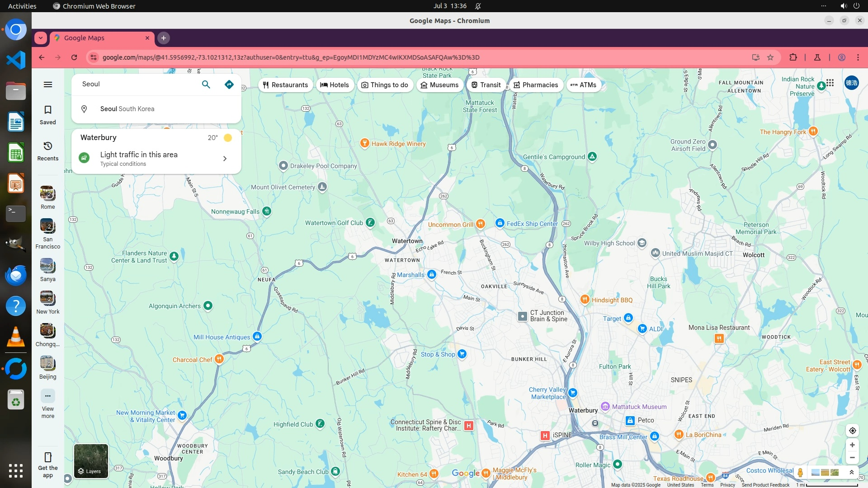
Task: Select Seoul South Korea suggestion
Action: click(127, 109)
